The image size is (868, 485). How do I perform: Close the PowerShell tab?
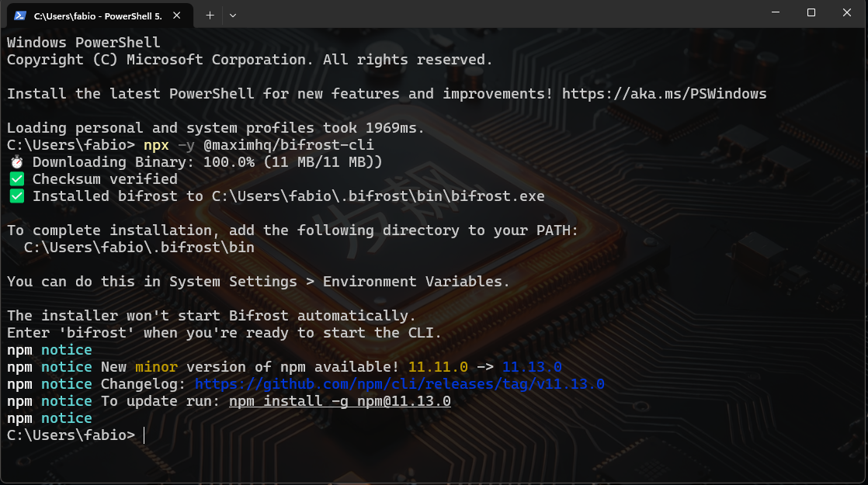176,16
